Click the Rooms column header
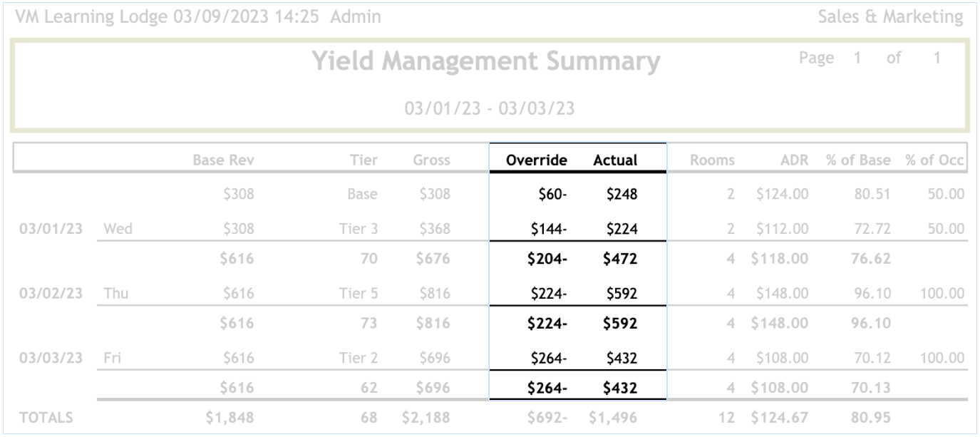Viewport: 980px width, 437px height. [712, 160]
